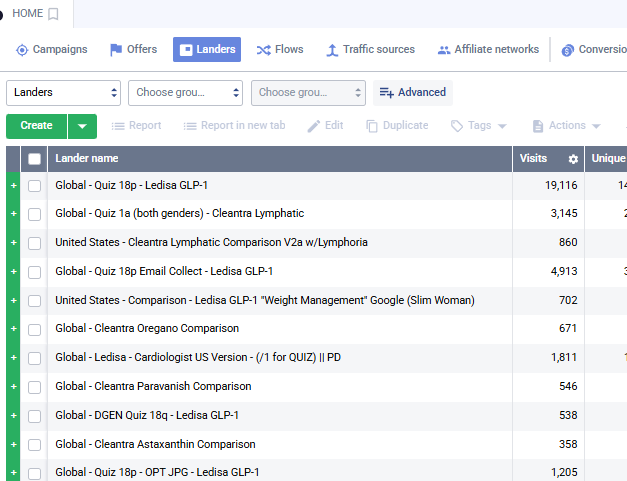
Task: Expand row plus for Cleantra Astaxanthin Comparison
Action: pyautogui.click(x=14, y=445)
